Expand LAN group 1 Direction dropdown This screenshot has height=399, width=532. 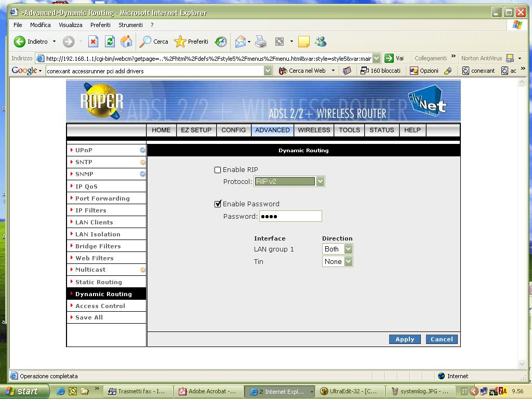[348, 249]
